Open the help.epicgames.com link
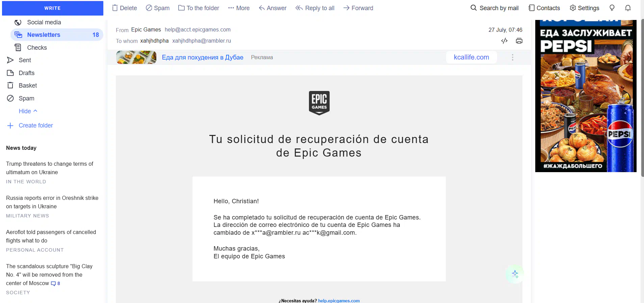 pos(339,301)
